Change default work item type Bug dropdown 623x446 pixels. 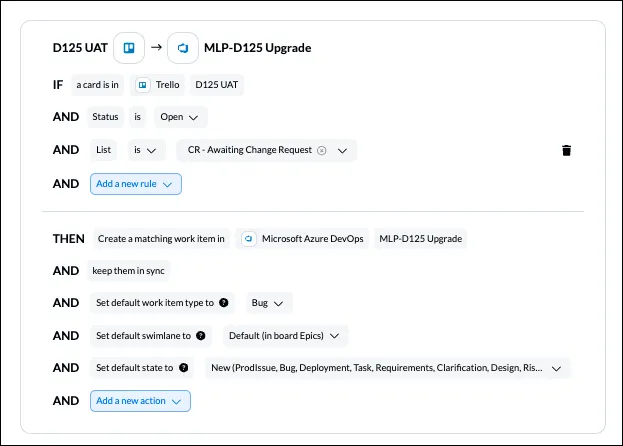tap(269, 303)
